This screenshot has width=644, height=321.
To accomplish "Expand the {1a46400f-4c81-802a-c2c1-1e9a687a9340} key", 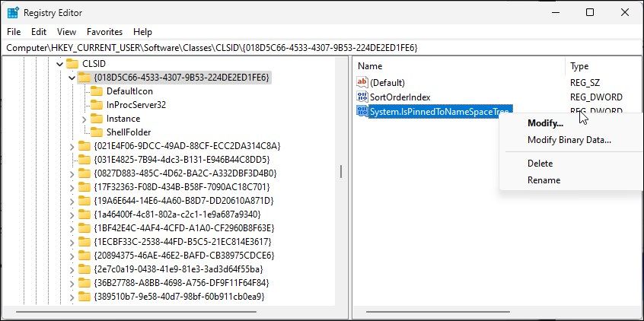I will pyautogui.click(x=72, y=215).
